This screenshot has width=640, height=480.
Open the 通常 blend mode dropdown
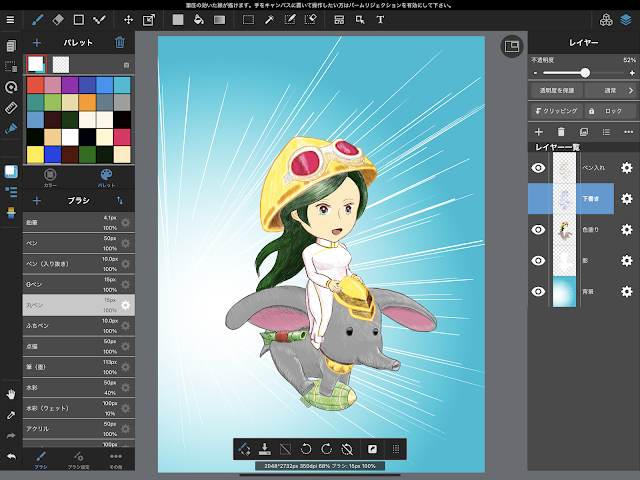pos(611,90)
